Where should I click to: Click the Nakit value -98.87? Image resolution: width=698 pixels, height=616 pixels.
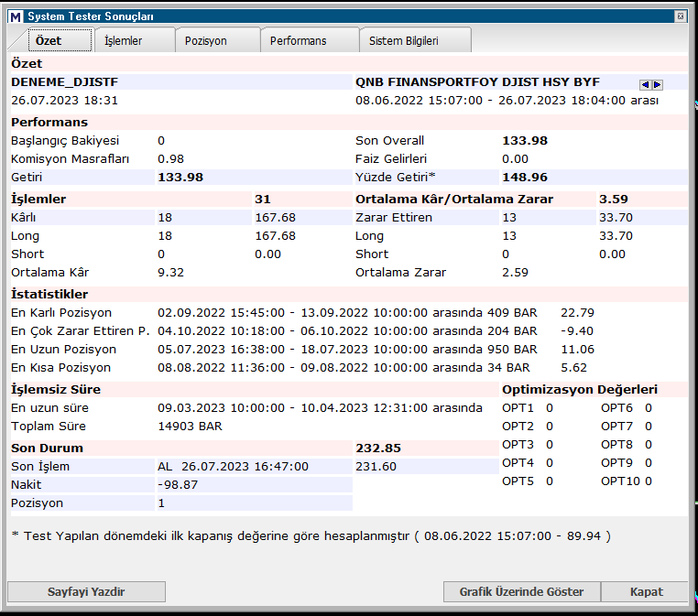(178, 484)
